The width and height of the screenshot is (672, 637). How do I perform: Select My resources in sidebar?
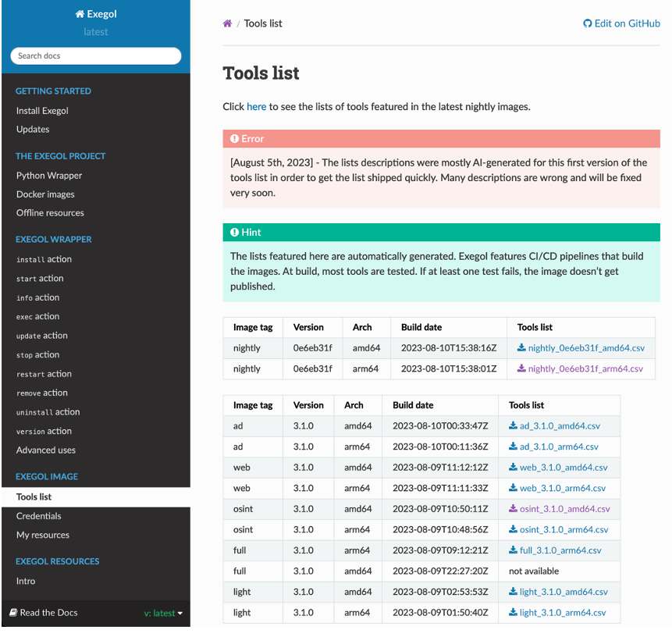point(43,536)
